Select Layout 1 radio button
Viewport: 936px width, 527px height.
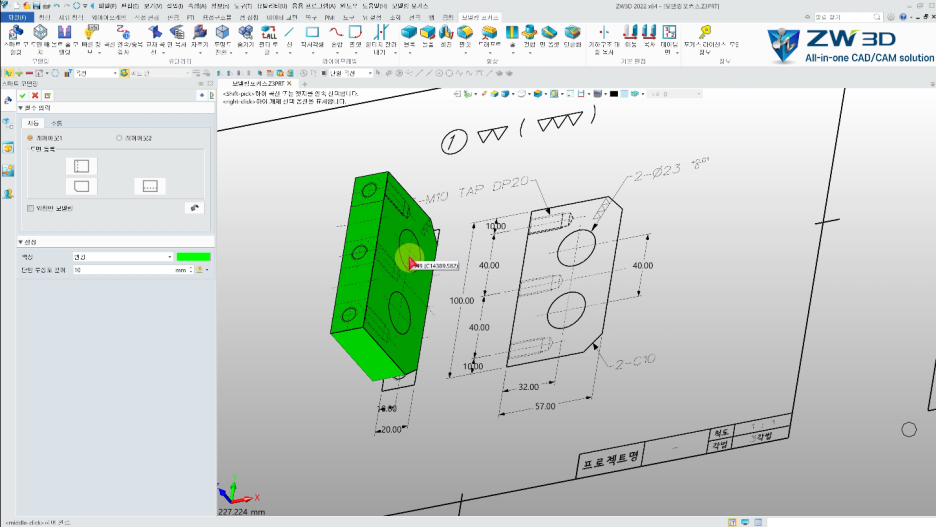coord(30,138)
